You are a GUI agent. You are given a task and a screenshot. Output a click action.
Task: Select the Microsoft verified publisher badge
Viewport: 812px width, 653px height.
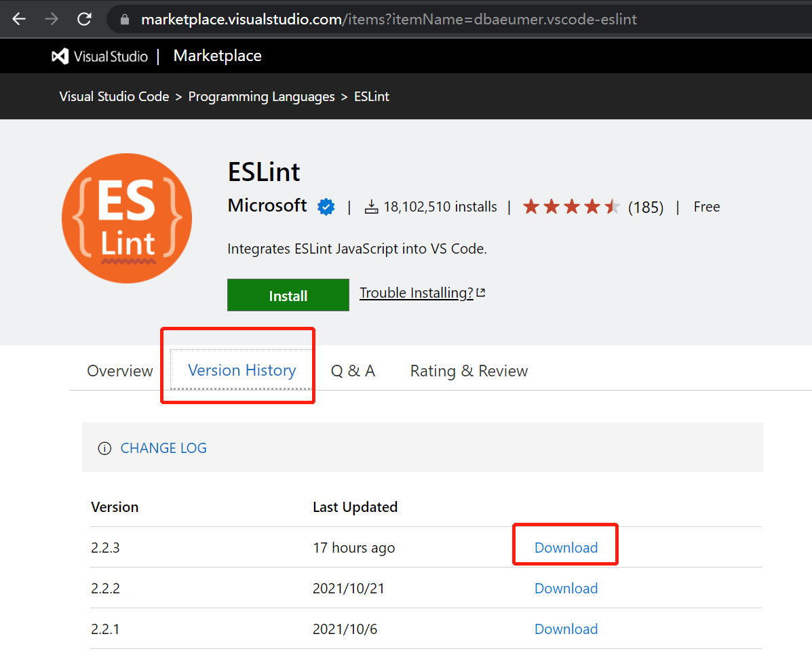[326, 207]
